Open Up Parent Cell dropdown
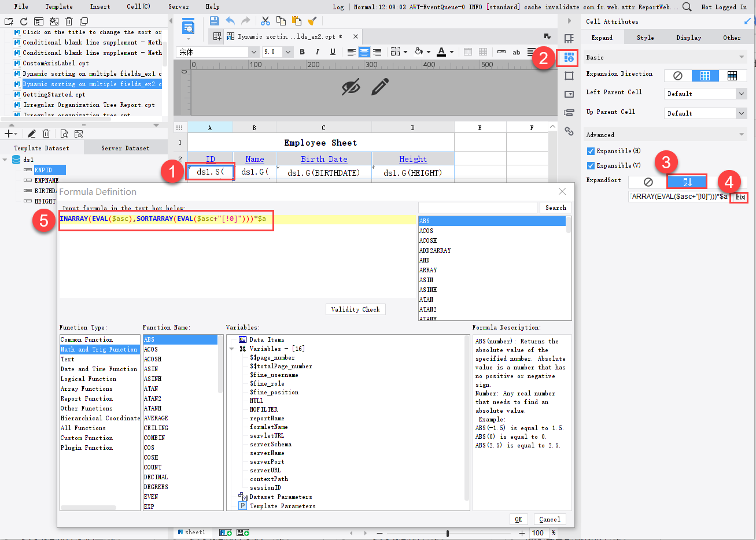This screenshot has height=540, width=756. (x=742, y=113)
